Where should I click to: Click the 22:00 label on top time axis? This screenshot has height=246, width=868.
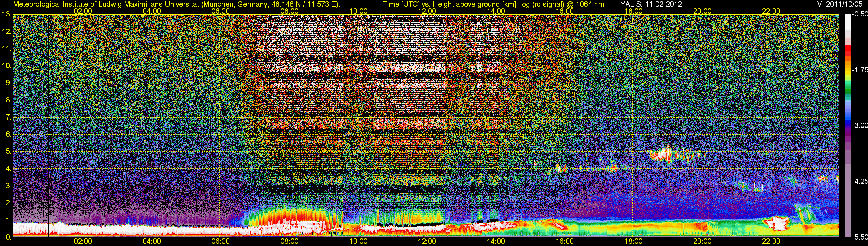[x=771, y=11]
